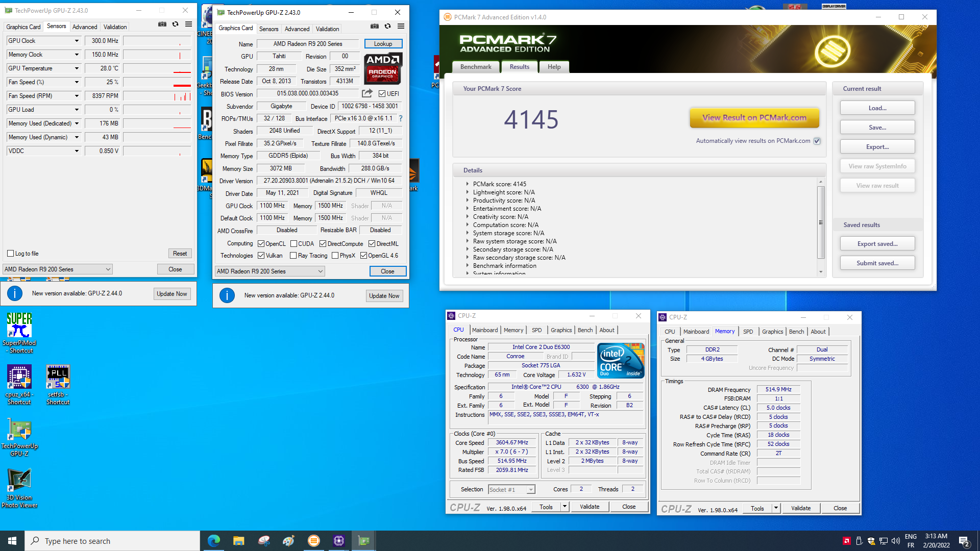Click View Result on PCMark.com button

[x=754, y=118]
